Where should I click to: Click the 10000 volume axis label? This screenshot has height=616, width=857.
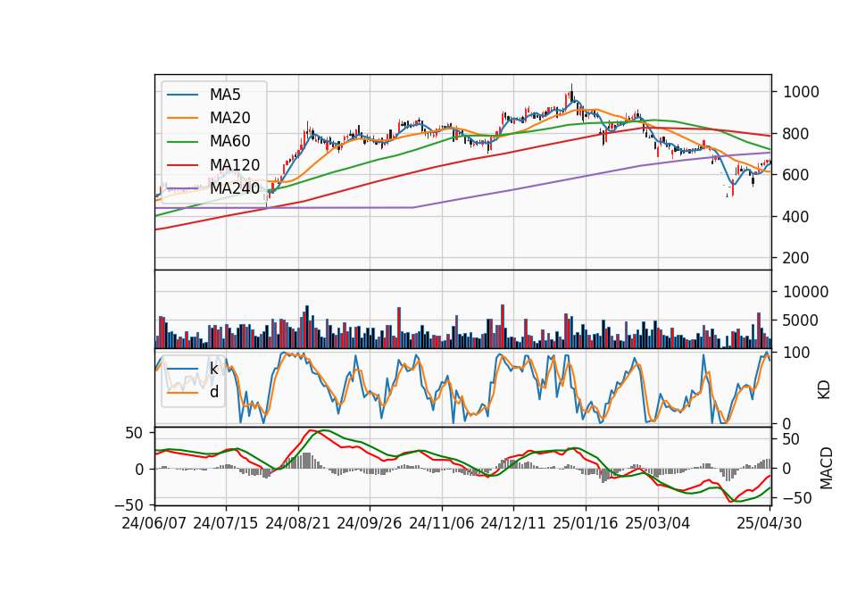pos(805,292)
